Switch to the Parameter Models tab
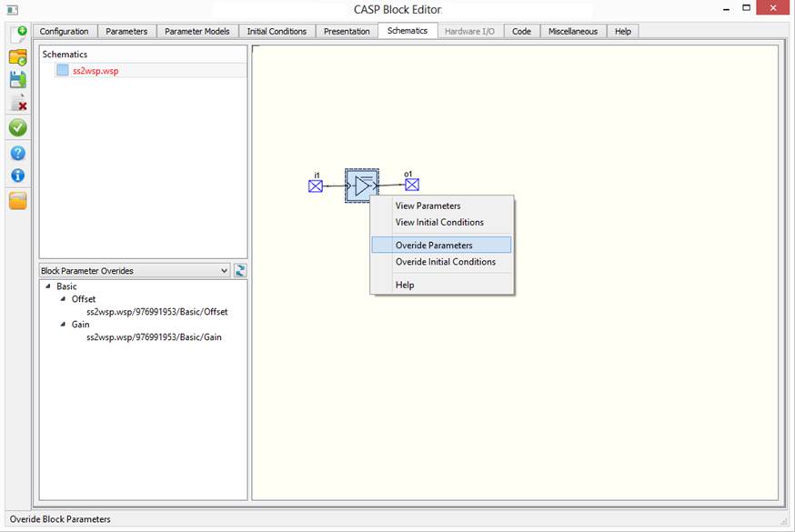The width and height of the screenshot is (795, 532). 196,31
